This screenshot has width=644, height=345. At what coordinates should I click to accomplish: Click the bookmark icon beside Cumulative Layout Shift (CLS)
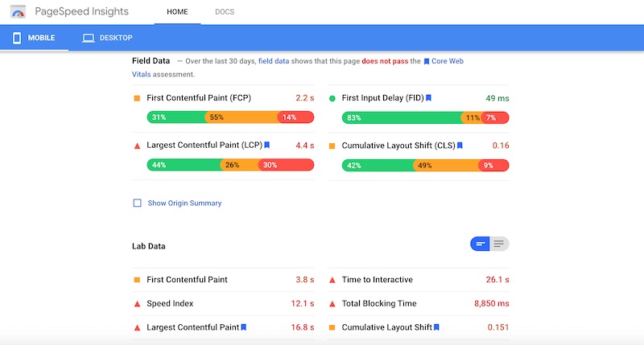pyautogui.click(x=460, y=146)
